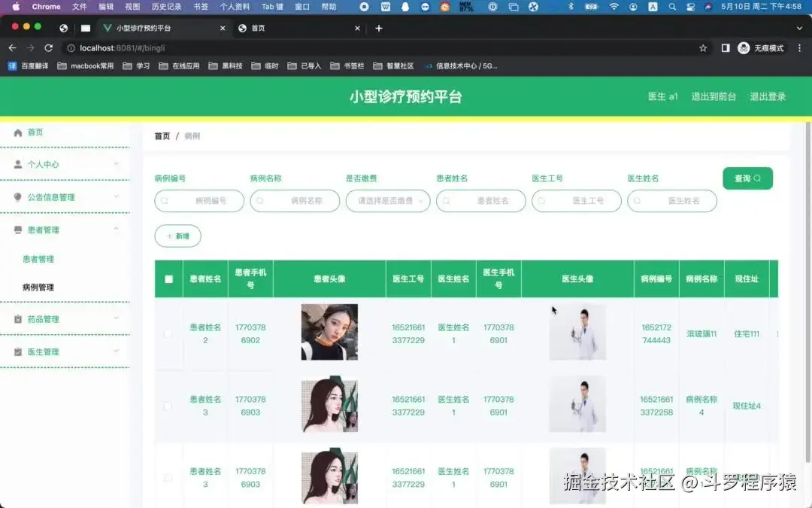The height and width of the screenshot is (508, 812).
Task: Click the 1652172744443 case number cell
Action: pyautogui.click(x=656, y=334)
